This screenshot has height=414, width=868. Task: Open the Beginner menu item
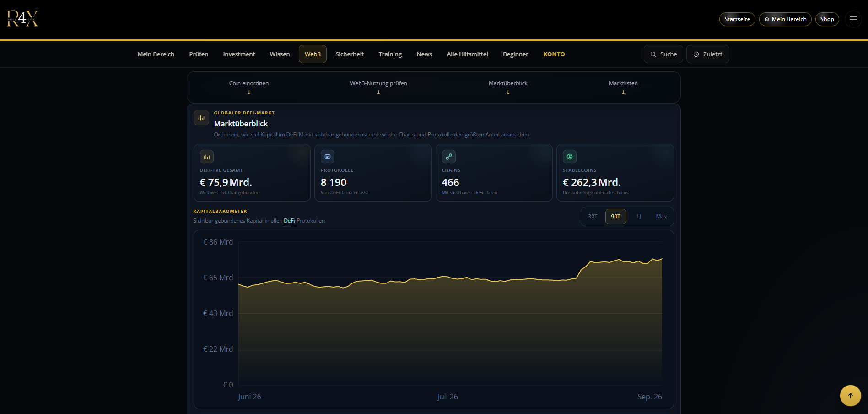tap(516, 54)
